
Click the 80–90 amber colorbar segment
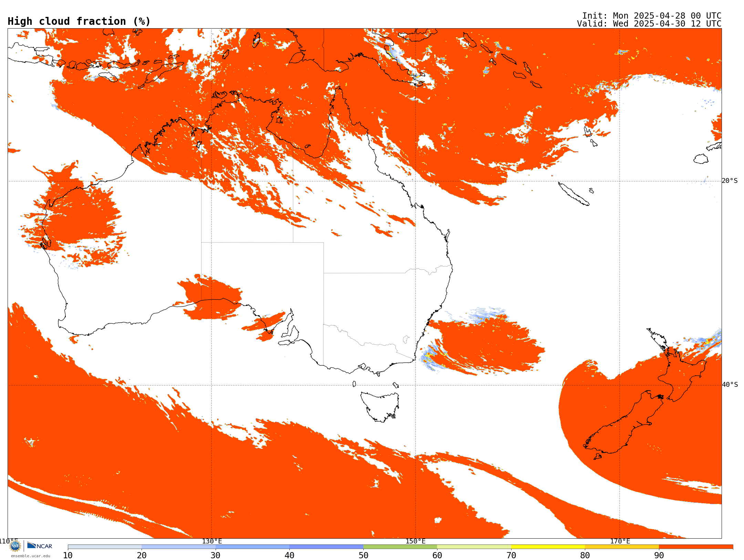pos(622,547)
